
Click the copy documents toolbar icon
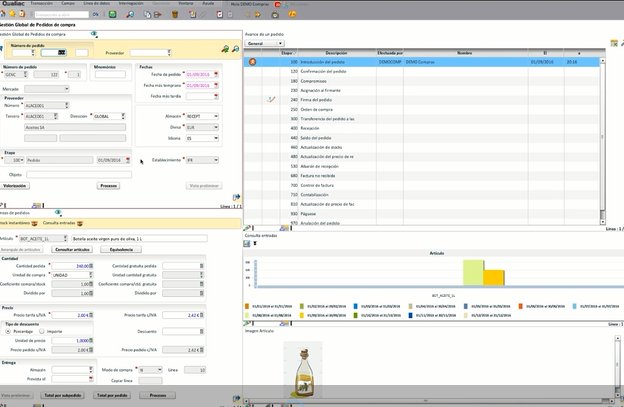147,15
